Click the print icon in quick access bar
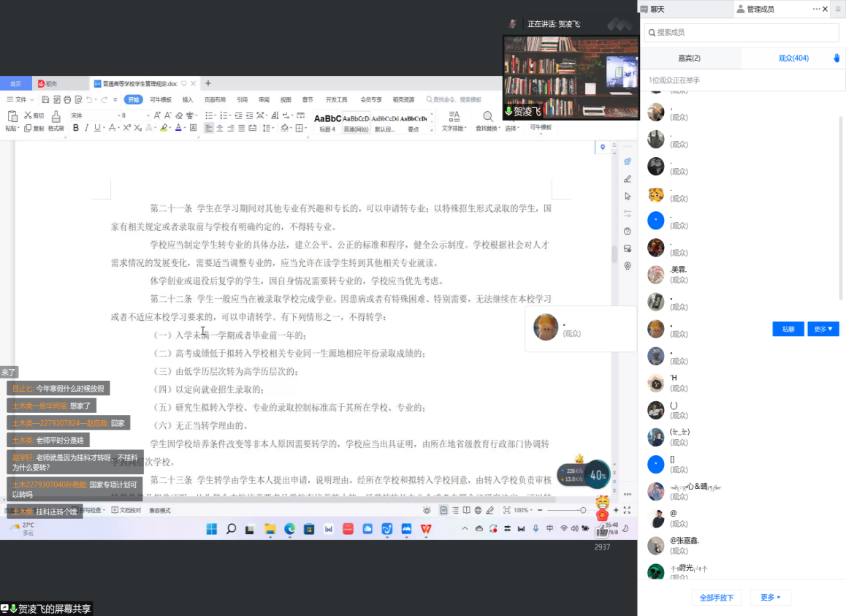 point(67,99)
